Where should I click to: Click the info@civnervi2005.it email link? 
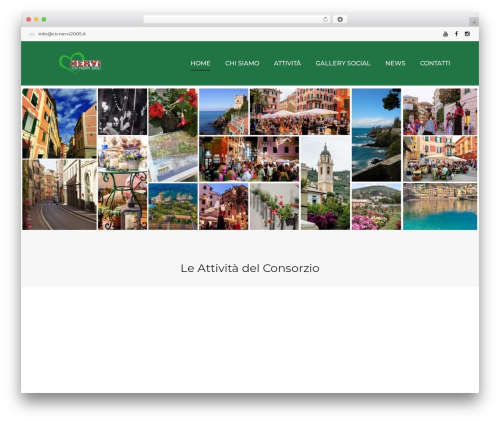pos(62,34)
